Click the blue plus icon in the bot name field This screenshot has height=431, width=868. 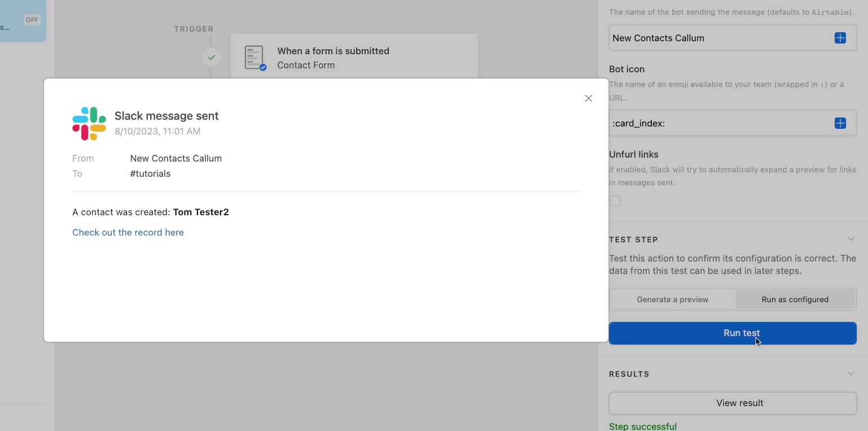[840, 38]
